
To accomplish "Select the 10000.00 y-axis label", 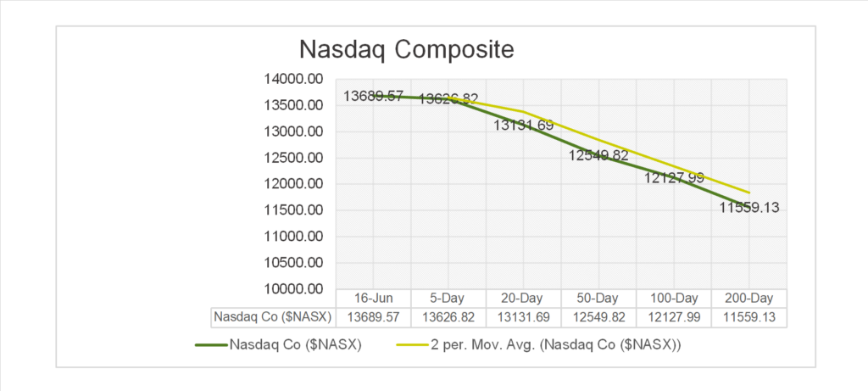I will [296, 288].
